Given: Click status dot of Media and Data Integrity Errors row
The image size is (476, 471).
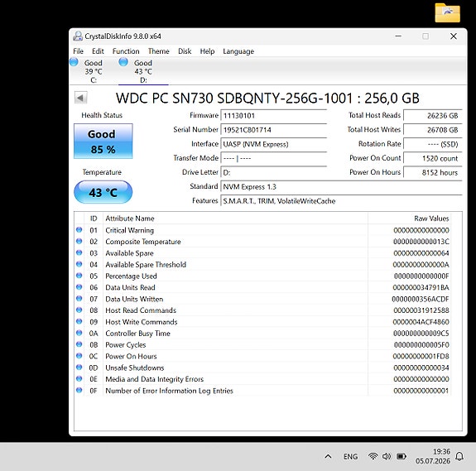Looking at the screenshot, I should (x=79, y=378).
